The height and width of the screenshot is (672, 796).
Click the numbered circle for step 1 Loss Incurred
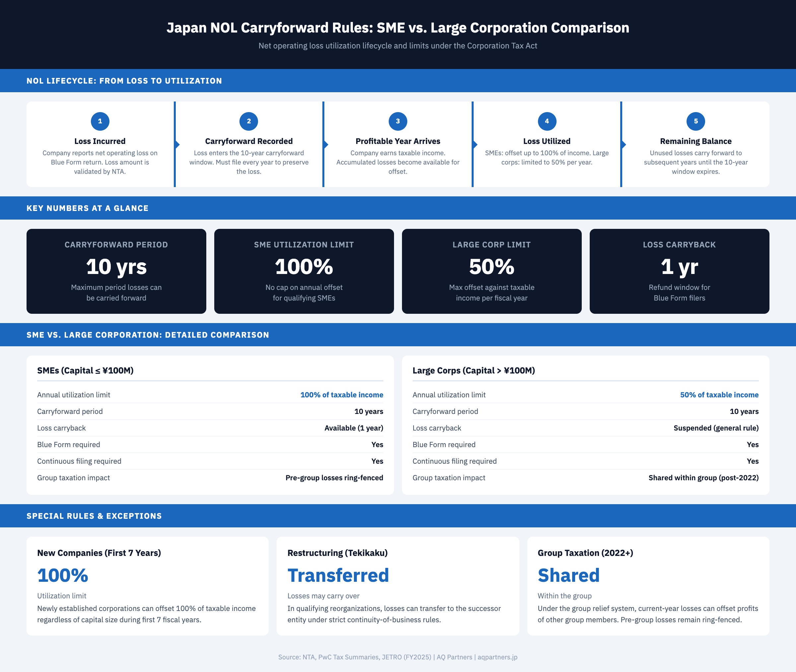tap(100, 121)
